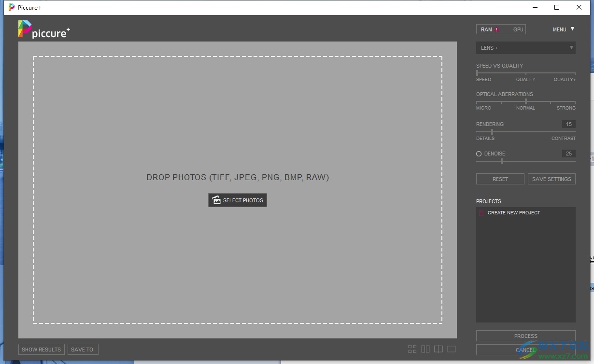Image resolution: width=594 pixels, height=364 pixels.
Task: Enable the Denoise radio toggle
Action: click(479, 154)
